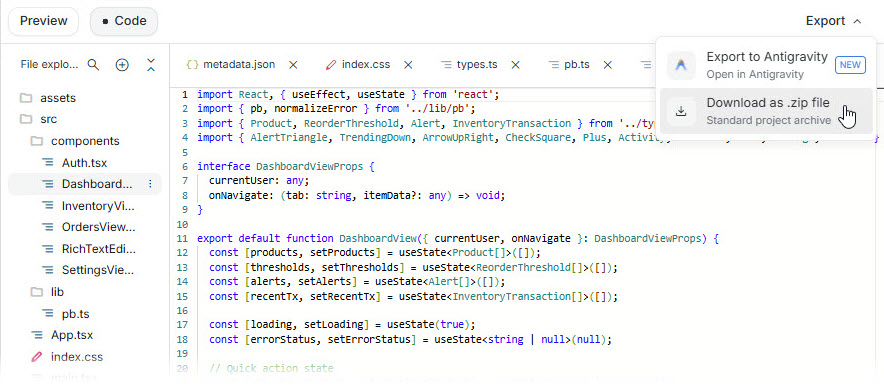This screenshot has width=884, height=385.
Task: Click the pink pencil icon beside index.css in tree
Action: pos(37,357)
